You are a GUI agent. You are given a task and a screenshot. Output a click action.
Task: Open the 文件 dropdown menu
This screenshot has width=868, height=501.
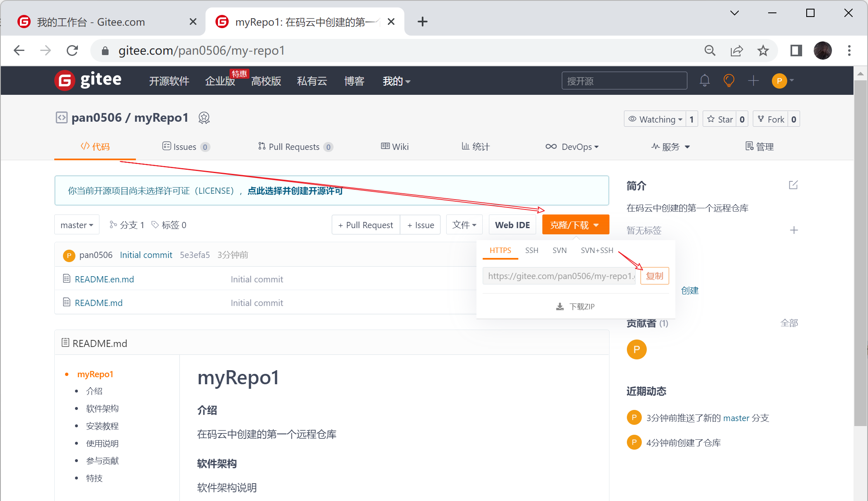(464, 225)
